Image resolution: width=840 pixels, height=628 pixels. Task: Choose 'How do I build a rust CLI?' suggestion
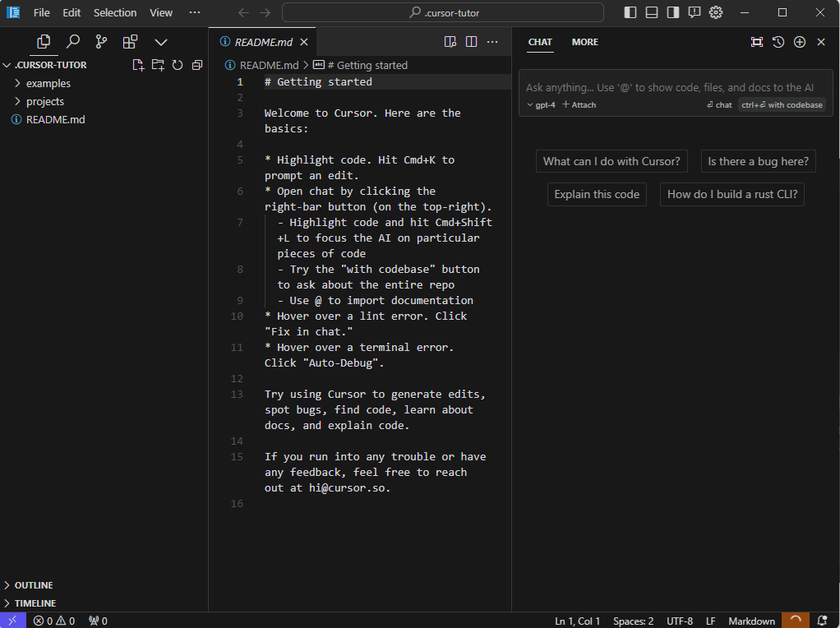(732, 194)
